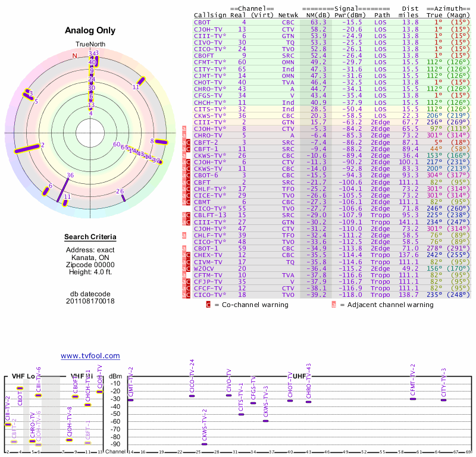Click channel 26 line on radar plot
Screen dimensions: 476x457
tap(122, 195)
